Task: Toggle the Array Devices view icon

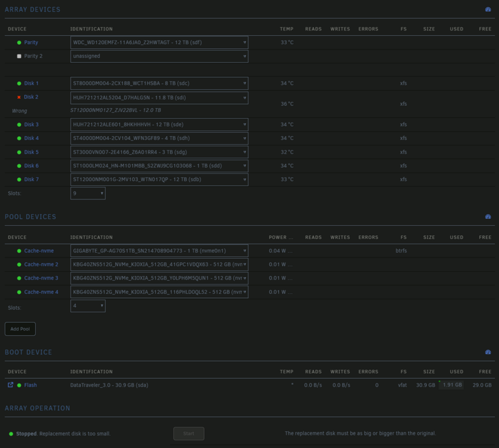Action: (488, 10)
